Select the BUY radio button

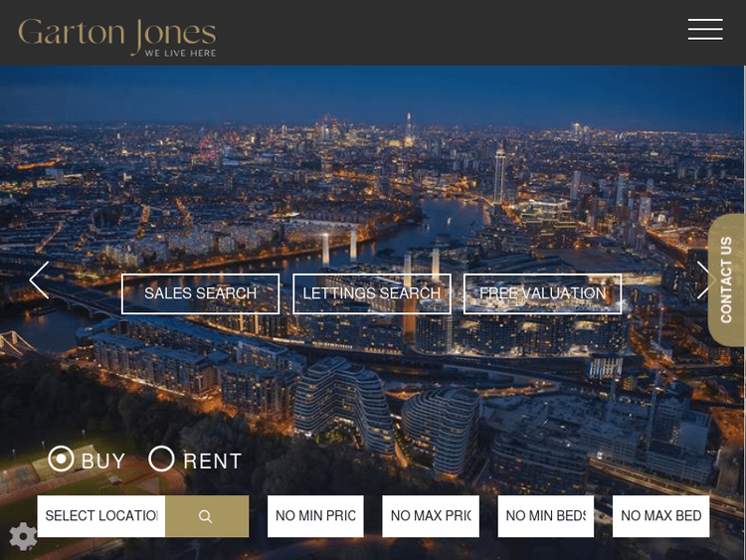tap(61, 460)
